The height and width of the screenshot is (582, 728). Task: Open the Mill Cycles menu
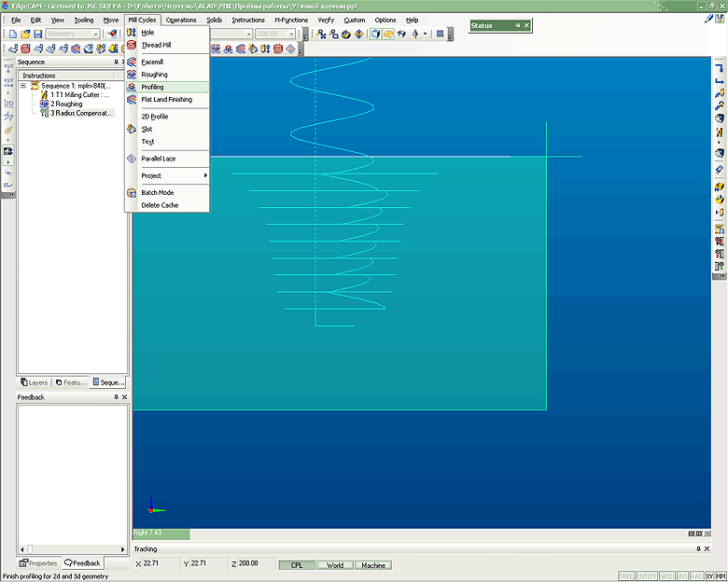(142, 20)
